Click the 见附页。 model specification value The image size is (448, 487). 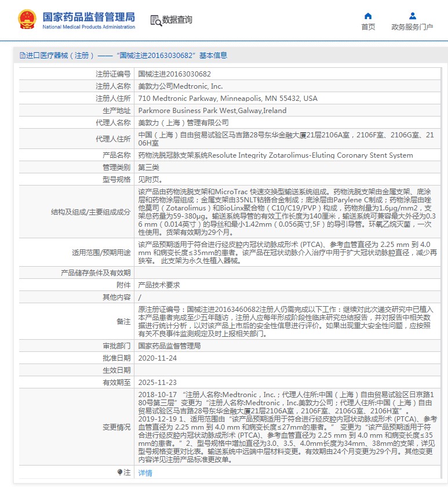[x=150, y=180]
